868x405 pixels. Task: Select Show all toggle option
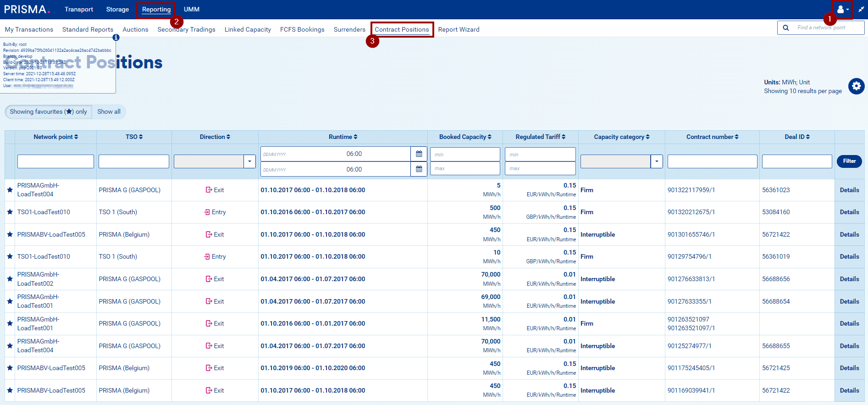point(109,111)
